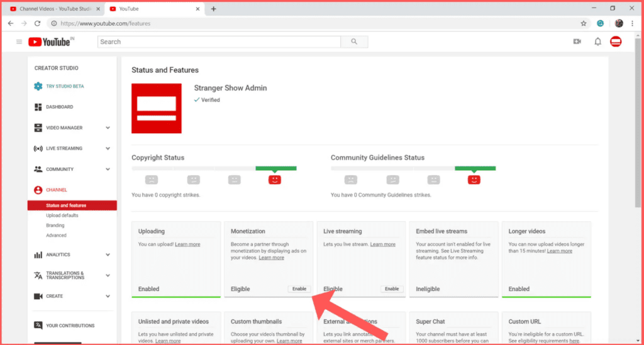This screenshot has height=345, width=644.
Task: Expand the Analytics section
Action: [108, 255]
